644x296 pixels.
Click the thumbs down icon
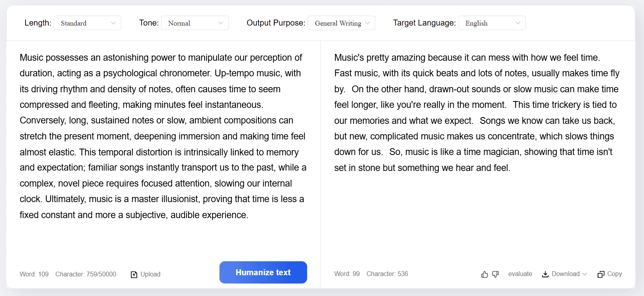(x=495, y=274)
